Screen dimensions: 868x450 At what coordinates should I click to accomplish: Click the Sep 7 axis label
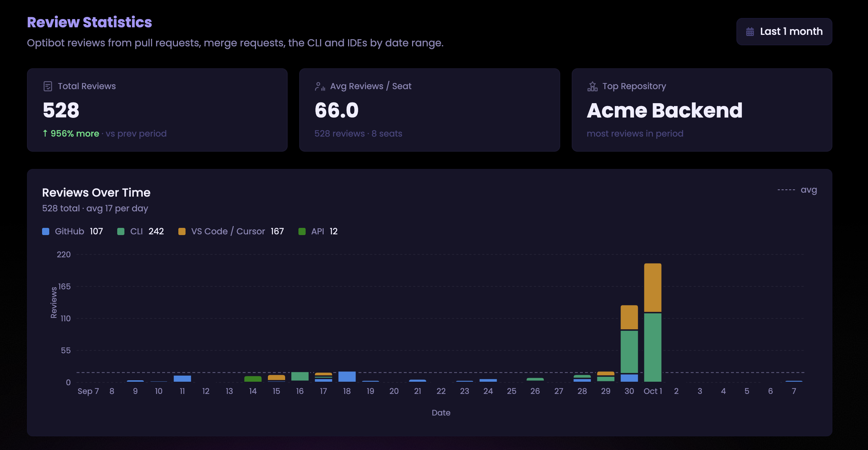pos(88,391)
